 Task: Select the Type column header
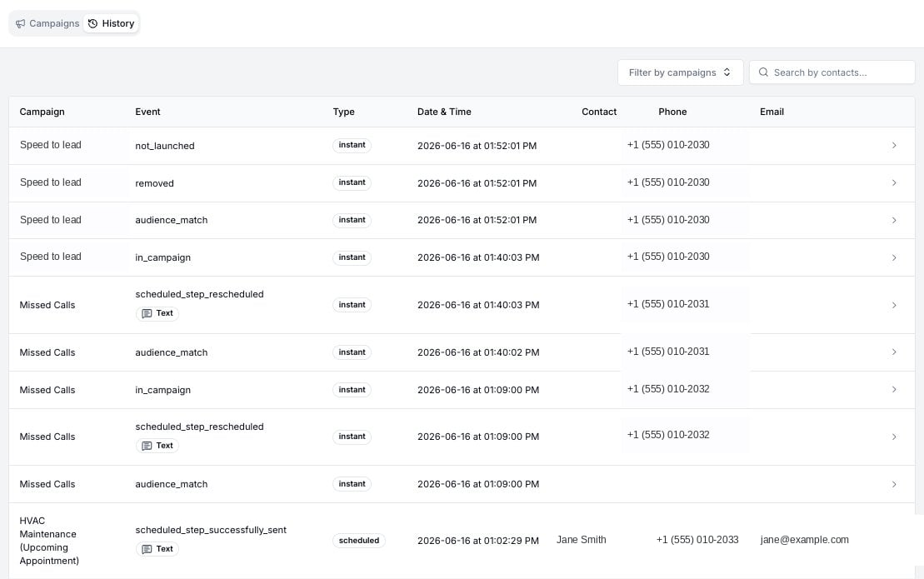(343, 112)
